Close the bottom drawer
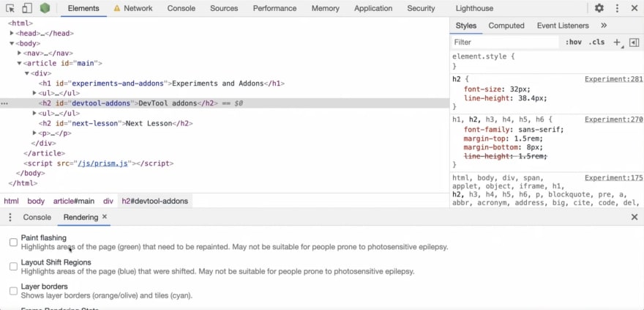 coord(634,217)
